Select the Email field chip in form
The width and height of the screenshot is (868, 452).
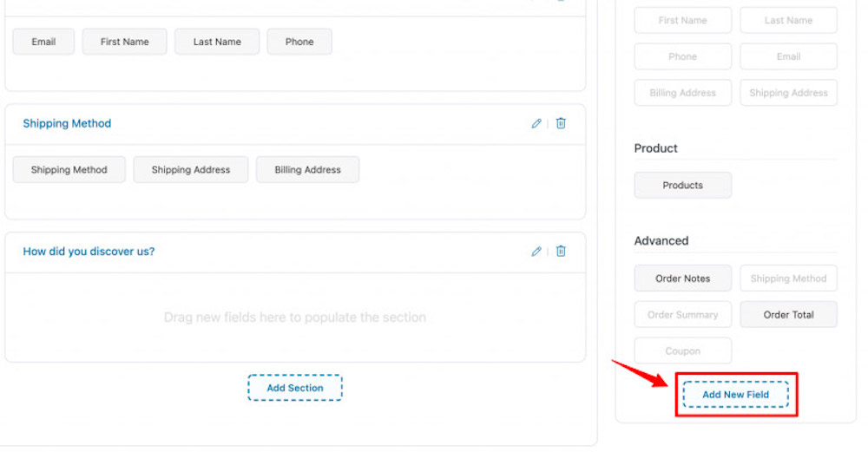[43, 42]
